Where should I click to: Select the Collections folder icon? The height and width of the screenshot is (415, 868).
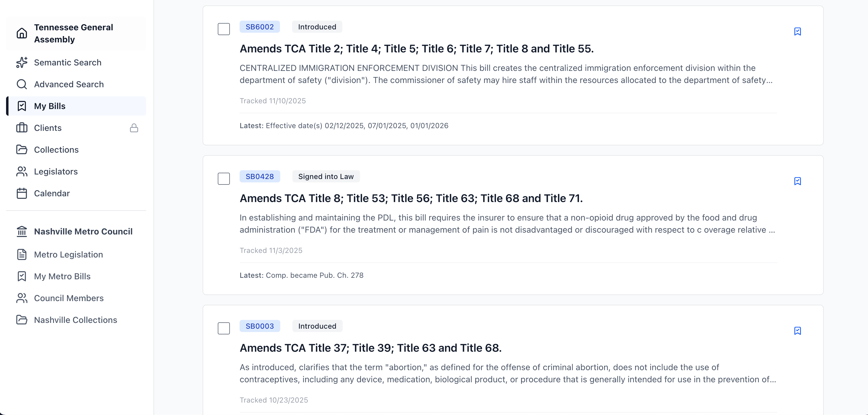click(x=22, y=150)
